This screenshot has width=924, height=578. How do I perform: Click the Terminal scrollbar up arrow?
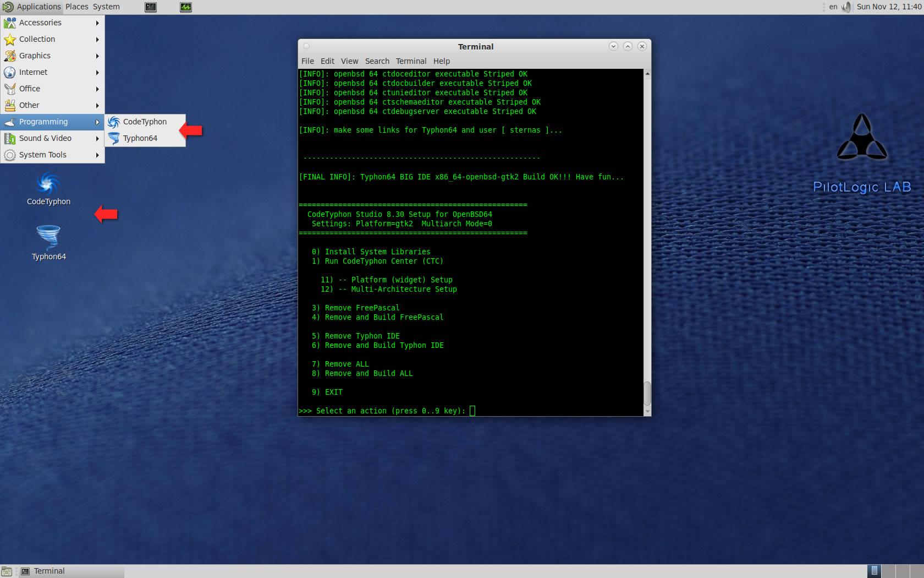(x=647, y=73)
